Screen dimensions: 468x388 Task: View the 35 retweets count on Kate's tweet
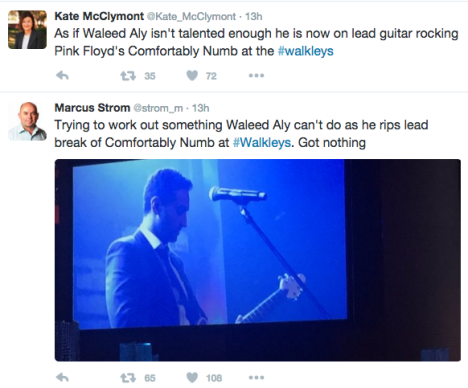150,76
